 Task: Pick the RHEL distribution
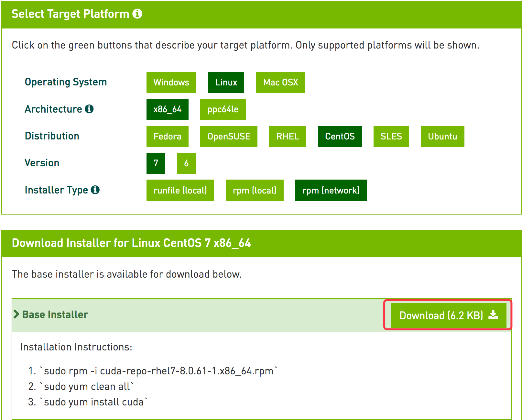point(288,136)
